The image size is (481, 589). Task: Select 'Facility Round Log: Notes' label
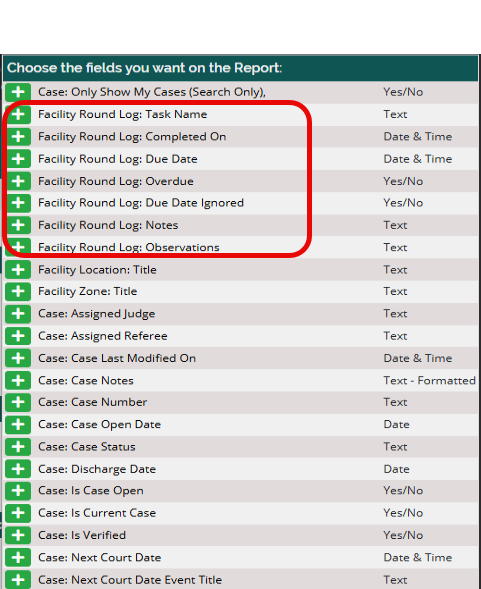108,225
